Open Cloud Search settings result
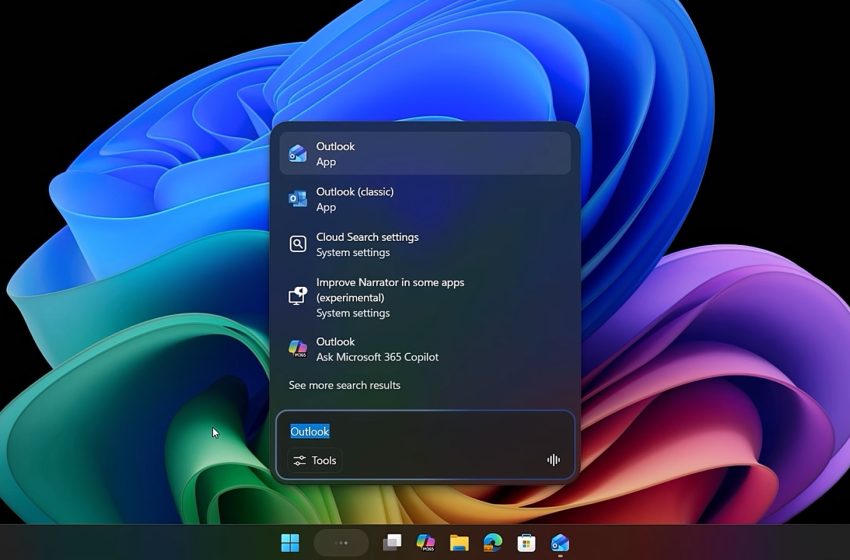Viewport: 850px width, 560px height. 425,244
